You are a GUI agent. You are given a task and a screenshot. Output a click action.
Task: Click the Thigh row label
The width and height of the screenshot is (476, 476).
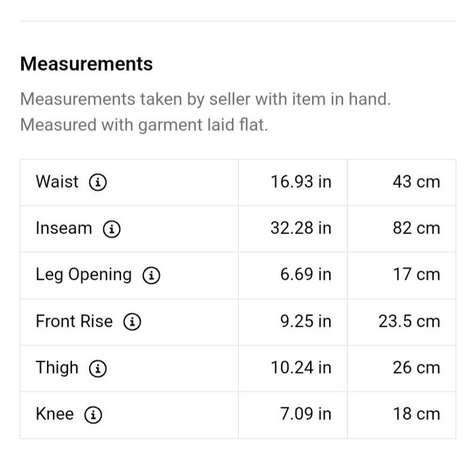tap(57, 368)
